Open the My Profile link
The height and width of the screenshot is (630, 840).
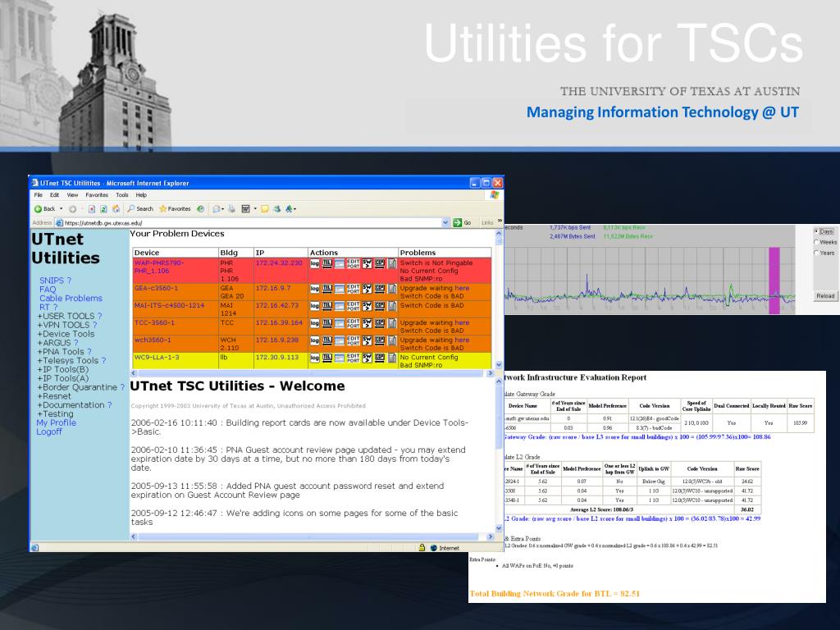[57, 422]
